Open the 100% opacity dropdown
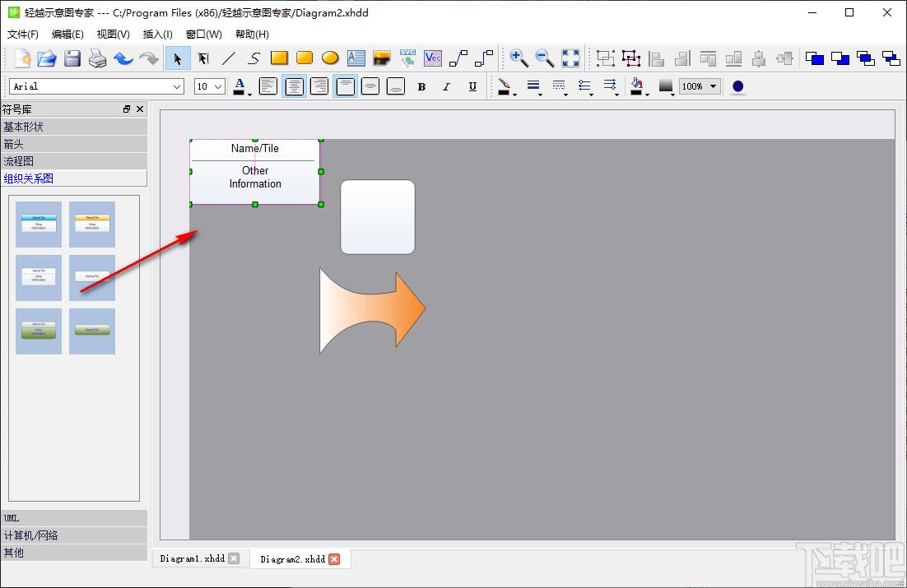Screen dimensions: 907x588 (700, 86)
